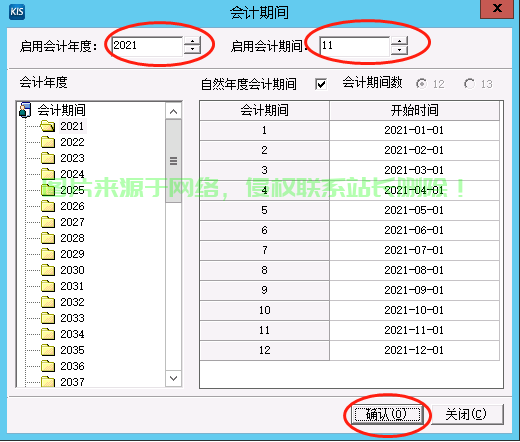Screen dimensions: 520x442
Task: Select tree item labeled 2024
Action: pyautogui.click(x=72, y=174)
